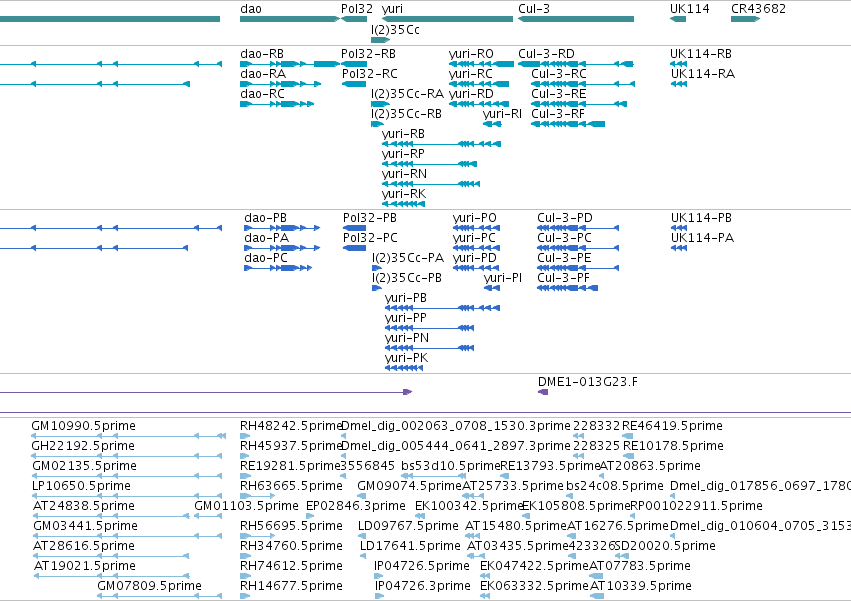Select transcript UK114-RB
Viewport: 851px width, 601px height.
[678, 64]
